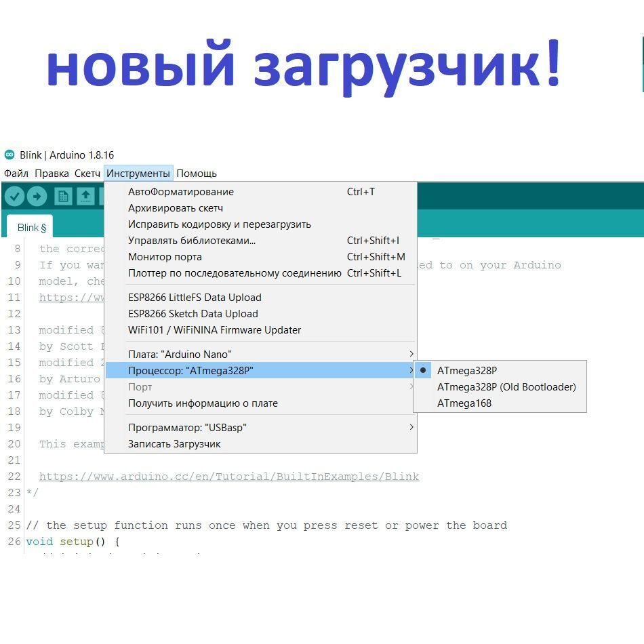Click the window title "Blink | Arduino 1.8.16"
This screenshot has height=644, width=644.
[x=67, y=155]
